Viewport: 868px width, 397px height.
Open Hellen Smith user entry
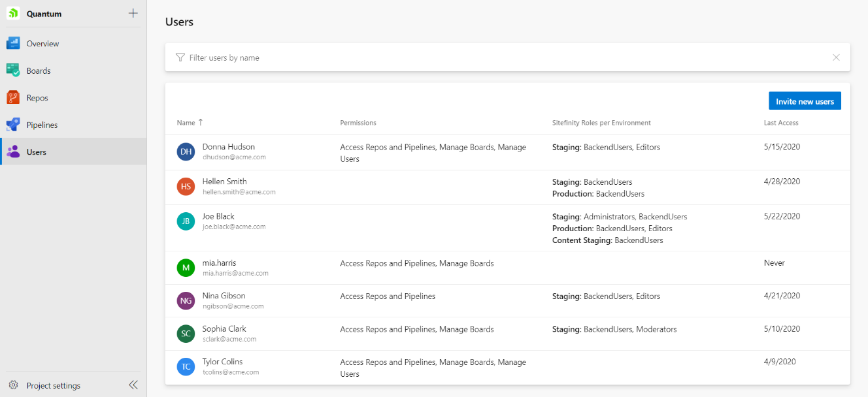[224, 182]
